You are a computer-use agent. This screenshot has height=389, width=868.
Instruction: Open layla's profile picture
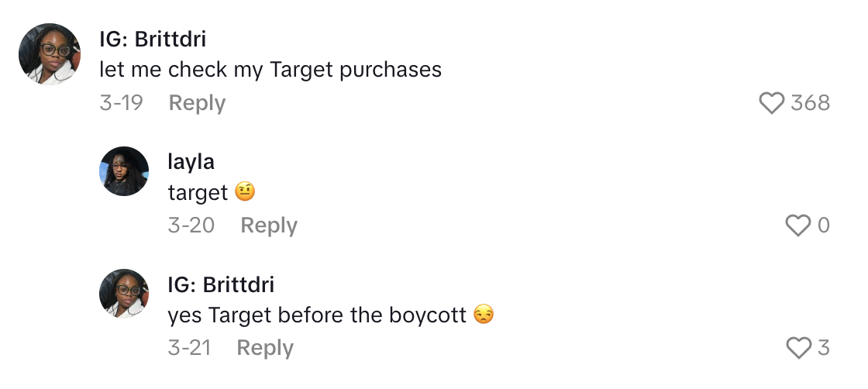click(124, 171)
